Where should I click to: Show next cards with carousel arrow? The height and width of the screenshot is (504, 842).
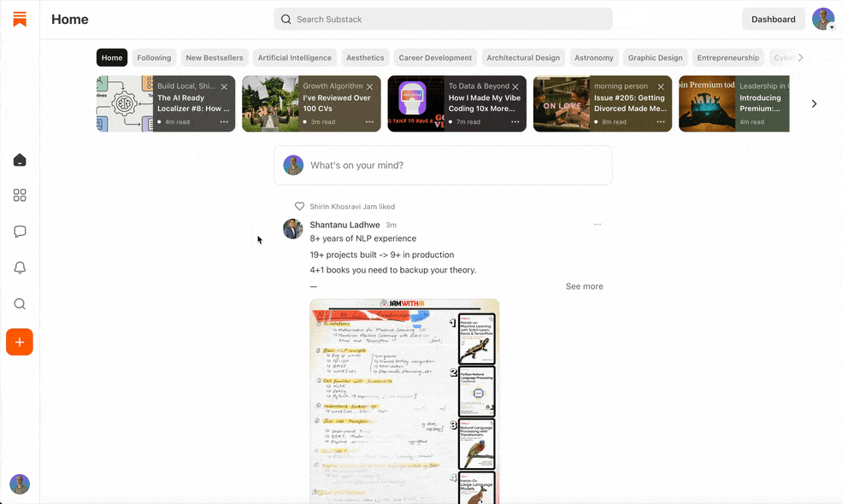(814, 103)
